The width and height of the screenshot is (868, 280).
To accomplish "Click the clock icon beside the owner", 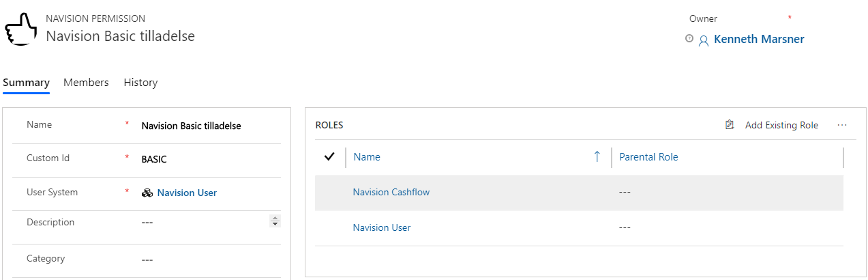I will point(689,39).
